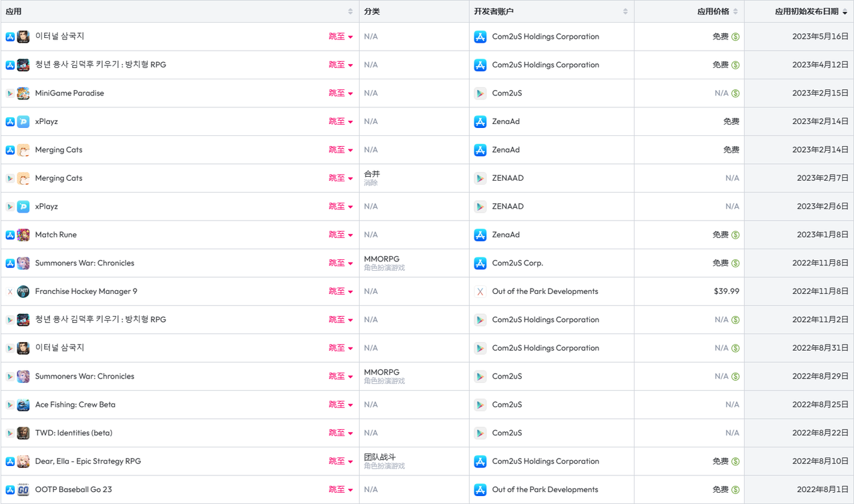Sort the 开发者账户 column
Screen dimensions: 854x504
click(625, 11)
